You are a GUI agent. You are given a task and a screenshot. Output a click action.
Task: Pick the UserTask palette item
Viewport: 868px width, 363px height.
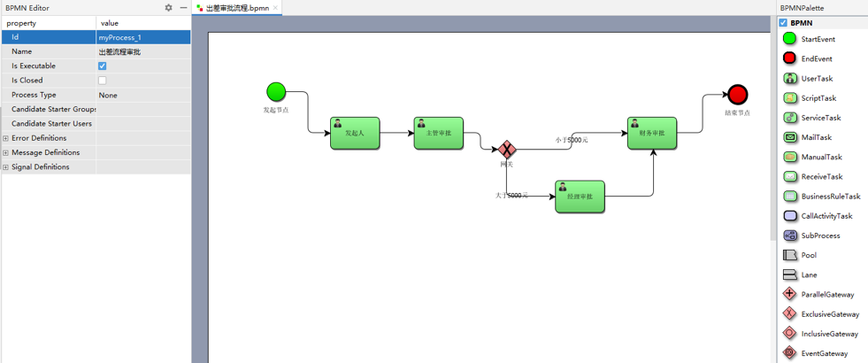(790, 78)
